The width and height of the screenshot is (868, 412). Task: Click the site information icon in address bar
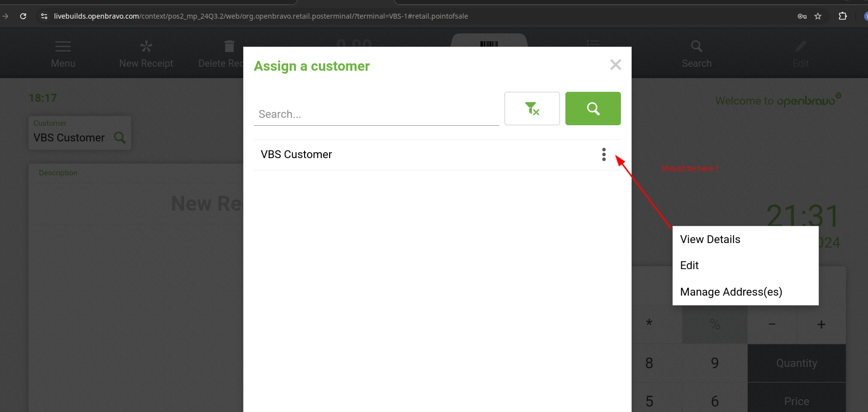pos(44,16)
